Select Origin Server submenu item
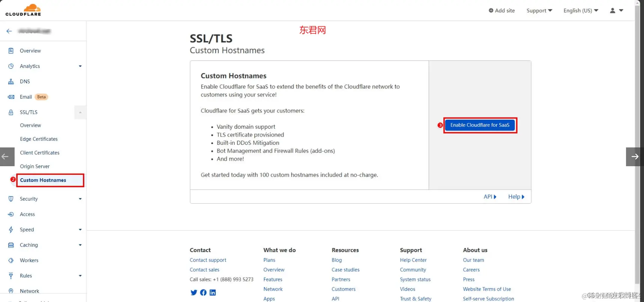The image size is (644, 302). tap(35, 166)
